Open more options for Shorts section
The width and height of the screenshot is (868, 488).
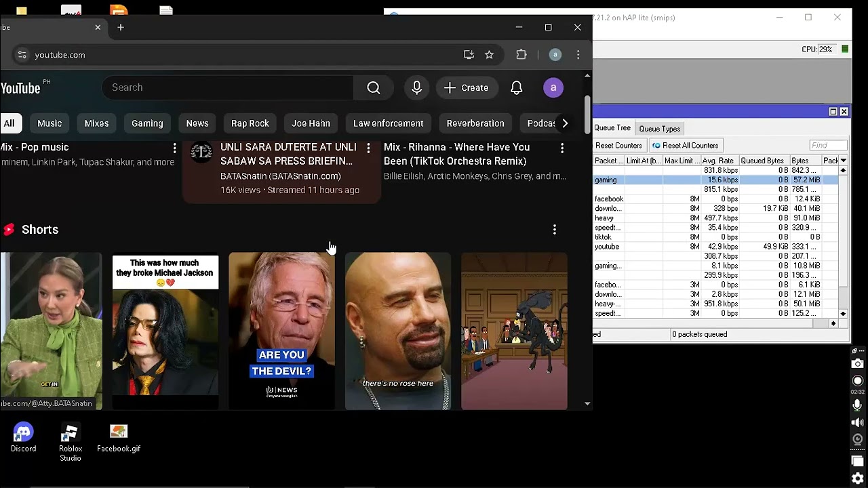tap(554, 230)
